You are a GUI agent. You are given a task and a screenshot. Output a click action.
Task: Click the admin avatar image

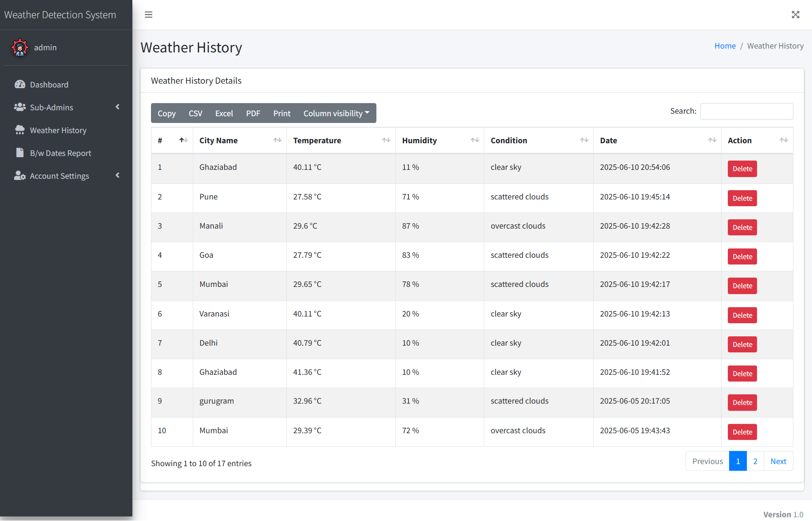(19, 47)
